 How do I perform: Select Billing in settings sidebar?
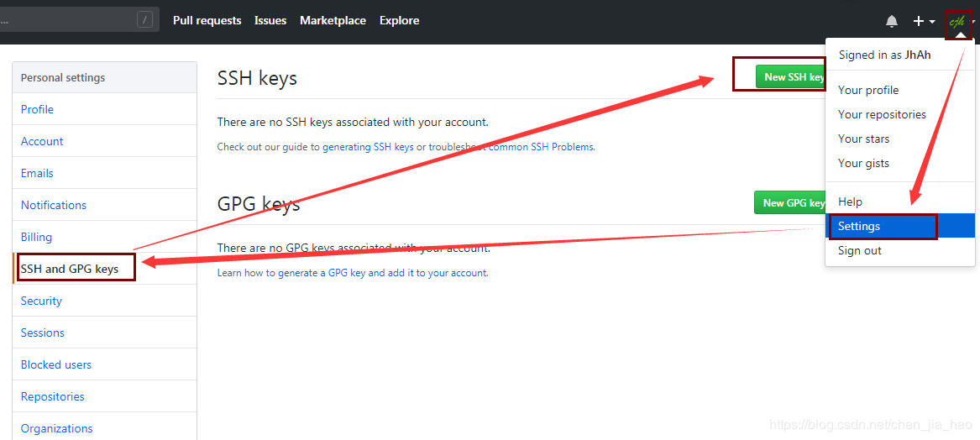tap(104, 237)
